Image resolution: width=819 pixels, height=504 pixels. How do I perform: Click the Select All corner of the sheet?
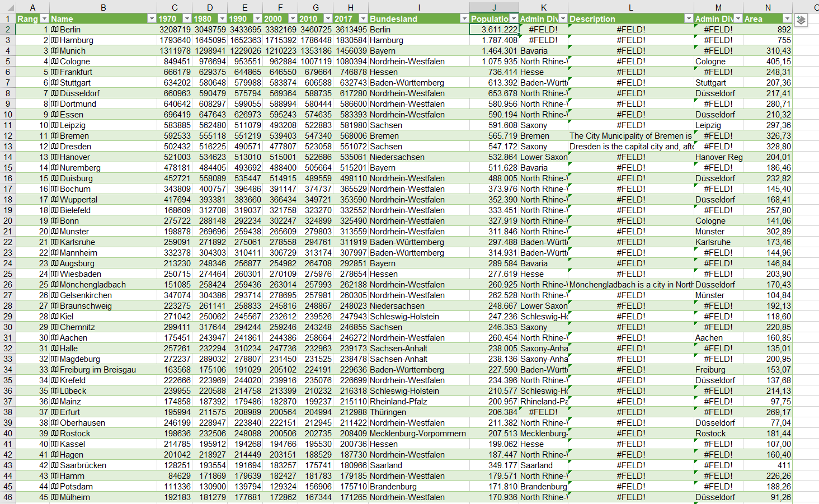click(8, 7)
